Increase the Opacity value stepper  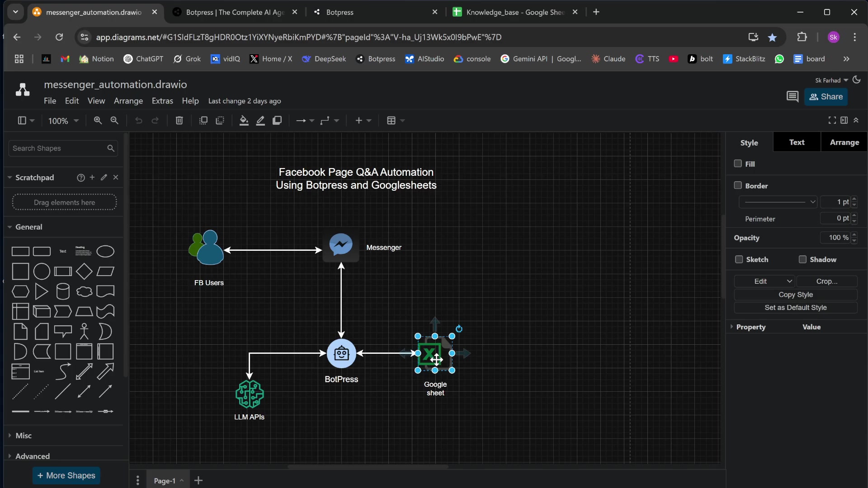(x=854, y=235)
